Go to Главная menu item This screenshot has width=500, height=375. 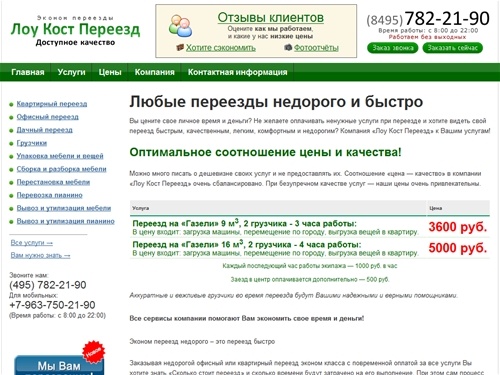pyautogui.click(x=28, y=72)
